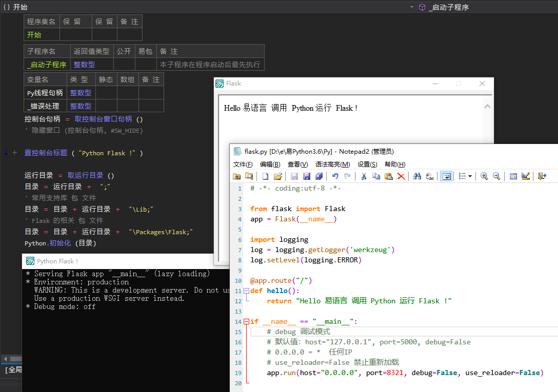Collapse the if __name__ fold marker
The height and width of the screenshot is (392, 558).
[246, 322]
